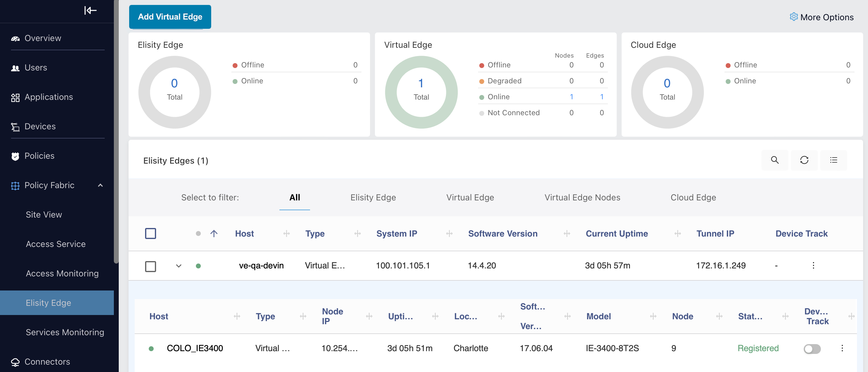Click the Connectors cloud icon

(15, 362)
